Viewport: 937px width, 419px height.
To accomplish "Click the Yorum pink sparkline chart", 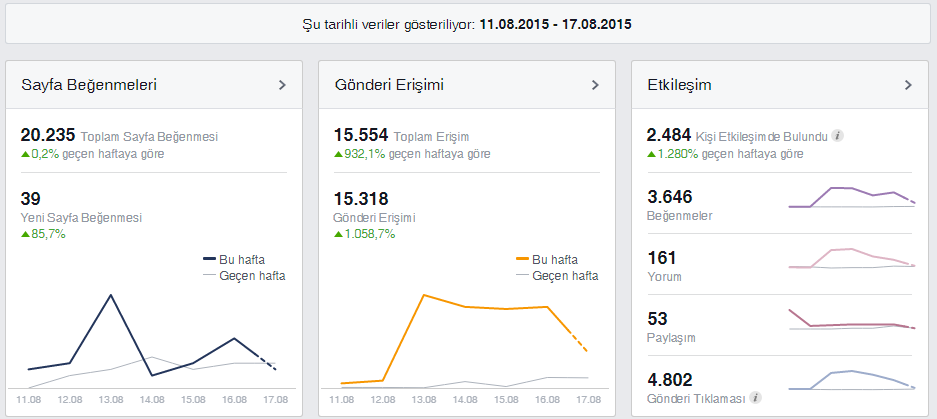I will pyautogui.click(x=852, y=258).
